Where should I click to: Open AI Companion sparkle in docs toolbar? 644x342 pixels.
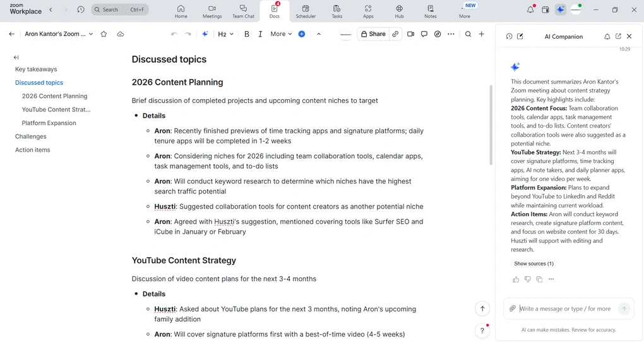(x=205, y=34)
